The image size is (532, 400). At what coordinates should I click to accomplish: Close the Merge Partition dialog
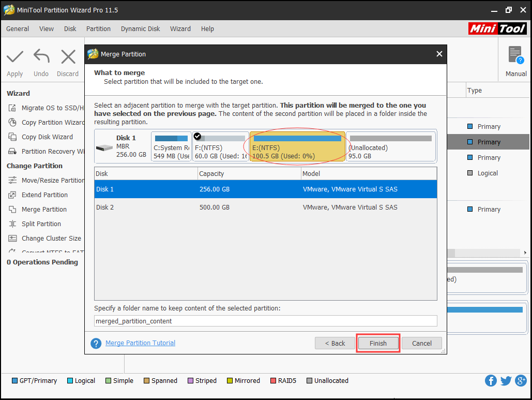tap(439, 54)
